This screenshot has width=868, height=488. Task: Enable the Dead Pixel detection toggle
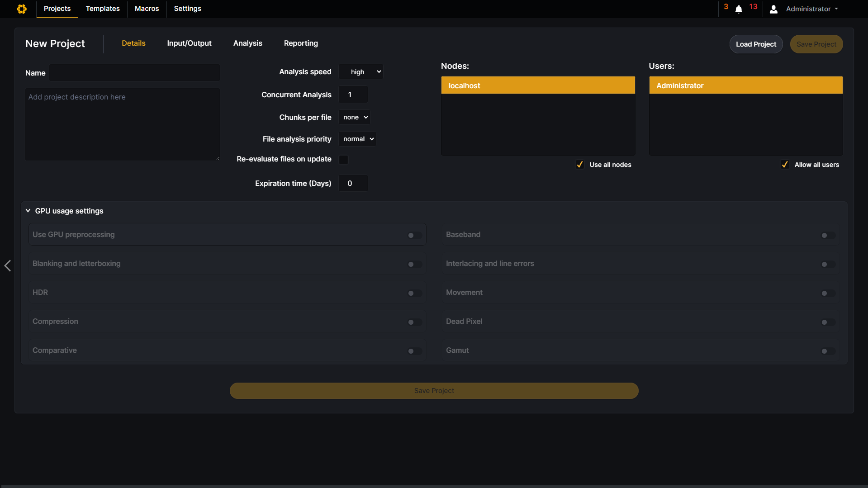(828, 322)
